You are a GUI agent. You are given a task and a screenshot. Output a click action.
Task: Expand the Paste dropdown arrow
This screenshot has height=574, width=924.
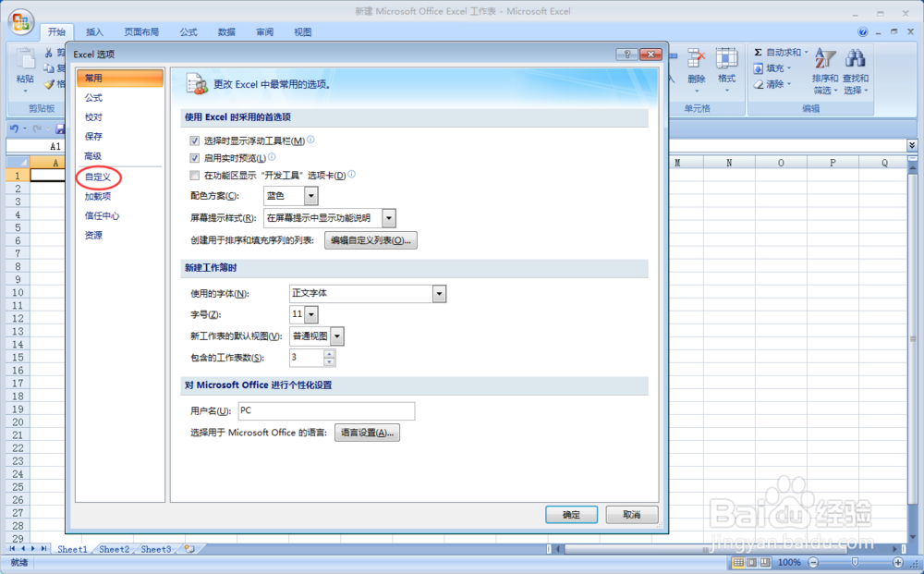(25, 92)
